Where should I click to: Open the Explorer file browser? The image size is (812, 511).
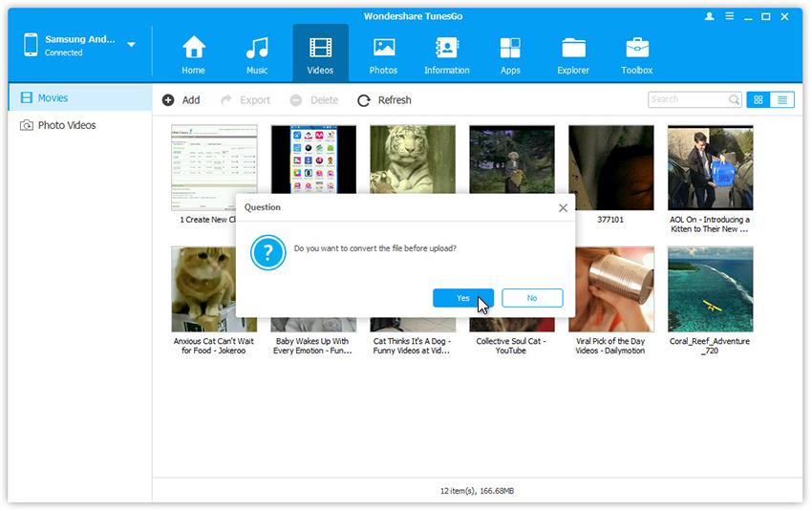coord(573,54)
